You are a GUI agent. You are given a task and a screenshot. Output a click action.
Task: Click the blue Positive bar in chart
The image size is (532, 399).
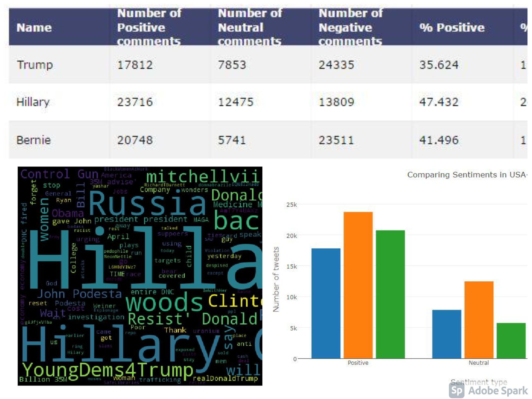point(326,303)
